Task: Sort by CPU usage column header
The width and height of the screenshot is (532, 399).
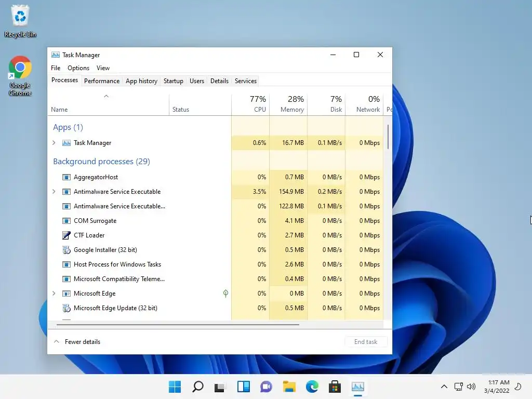Action: [x=250, y=105]
